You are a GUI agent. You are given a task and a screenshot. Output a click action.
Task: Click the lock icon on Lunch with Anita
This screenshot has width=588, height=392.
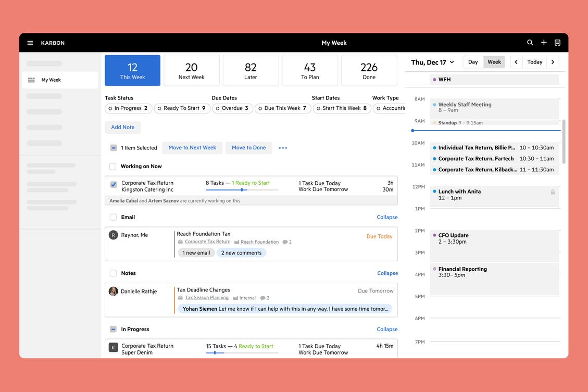click(553, 192)
